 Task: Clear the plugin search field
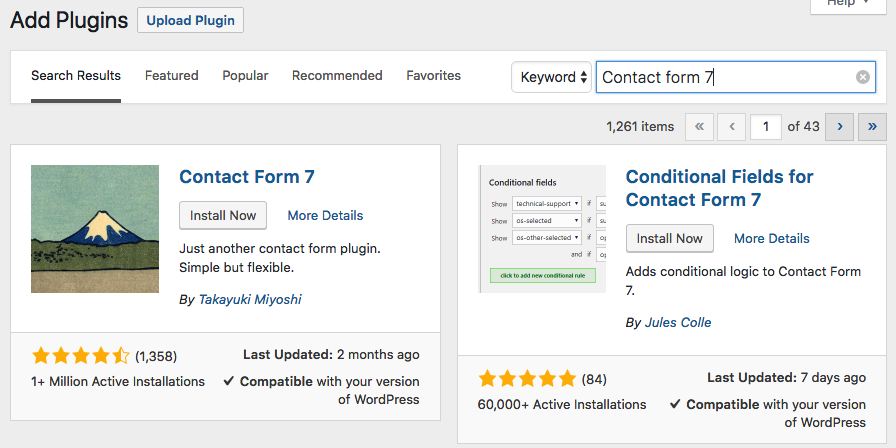[x=862, y=77]
